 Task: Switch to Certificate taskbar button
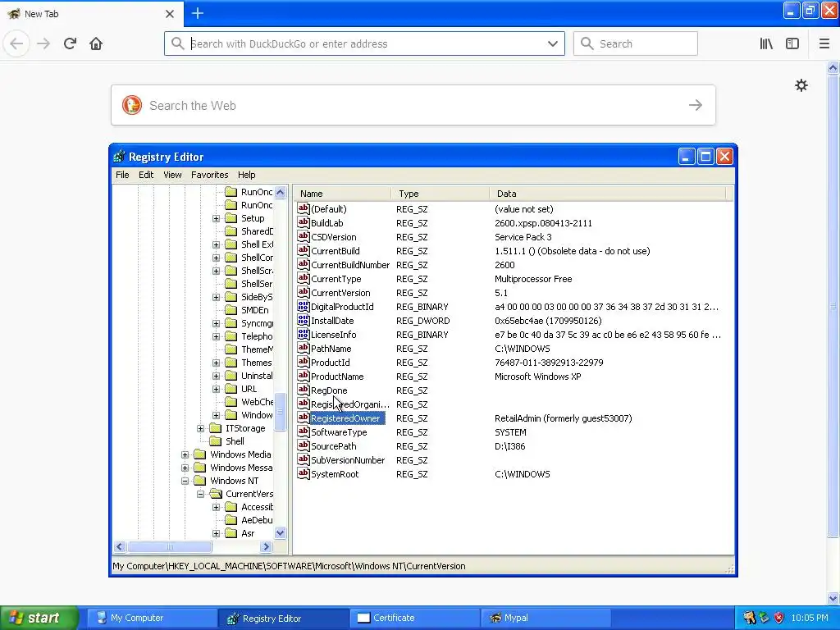click(415, 619)
